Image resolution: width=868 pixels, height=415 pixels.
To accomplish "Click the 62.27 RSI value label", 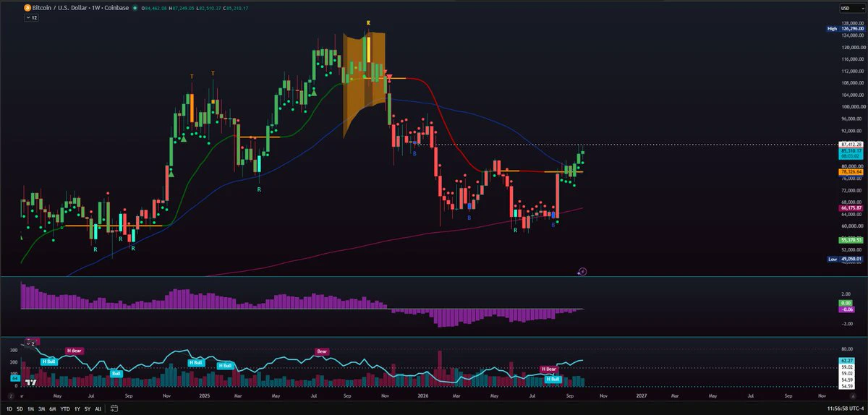I will pos(848,359).
